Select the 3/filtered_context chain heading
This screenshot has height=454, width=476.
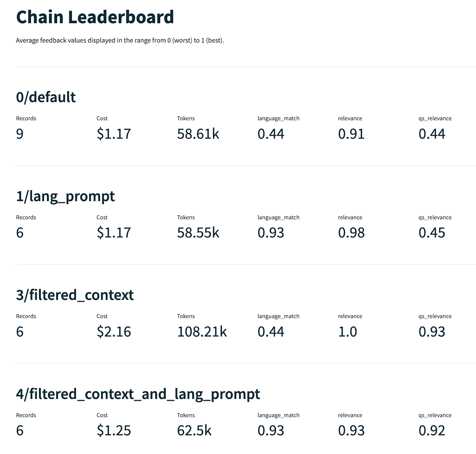pyautogui.click(x=75, y=295)
